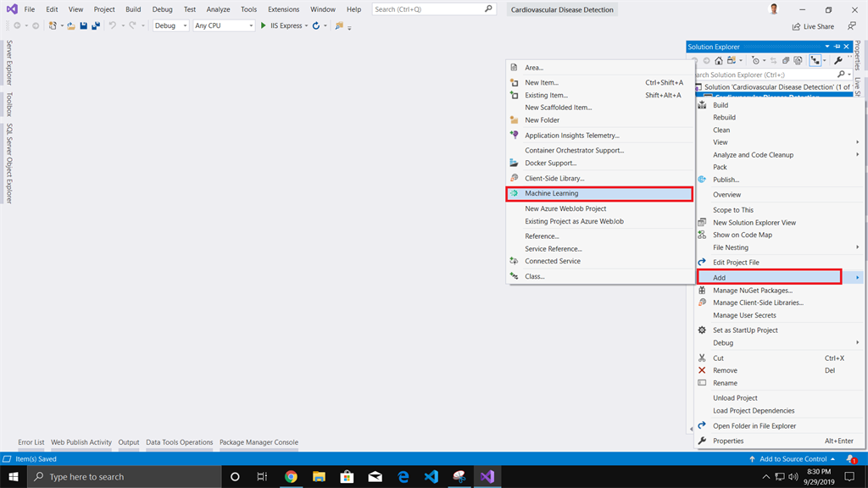Open Microsoft Store from the taskbar
Viewport: 868px width, 488px height.
(x=347, y=476)
